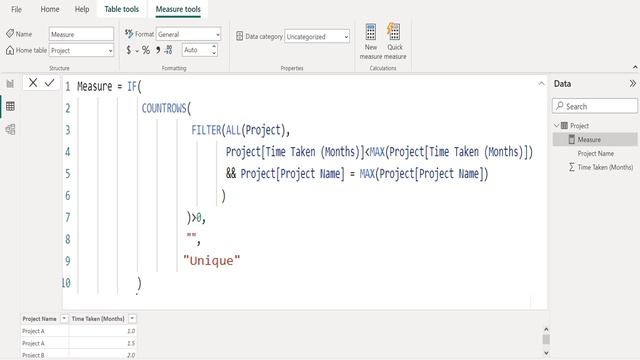Click the sigma icon beside Time Taken
Screen dimensions: 640x360
coord(572,167)
